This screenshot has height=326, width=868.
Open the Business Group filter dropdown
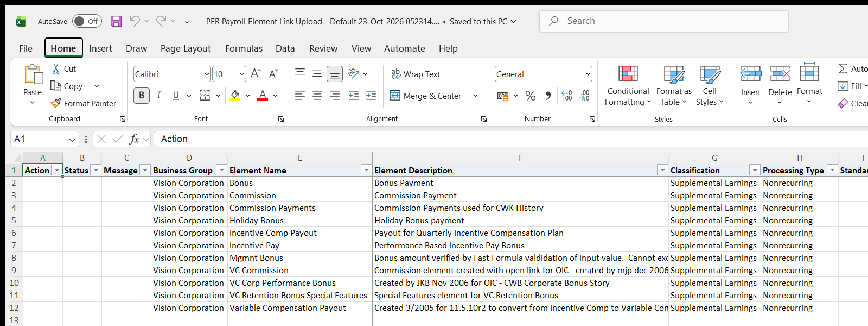click(x=221, y=170)
